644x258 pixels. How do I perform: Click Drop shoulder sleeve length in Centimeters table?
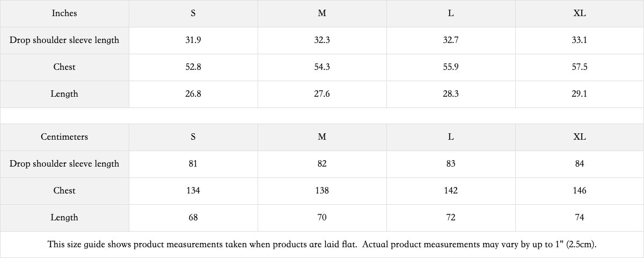(x=64, y=164)
